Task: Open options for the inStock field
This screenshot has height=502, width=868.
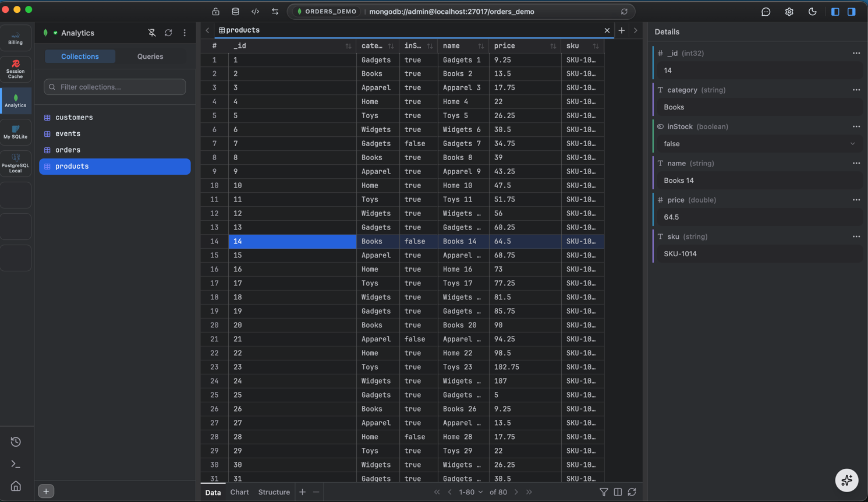Action: 856,126
